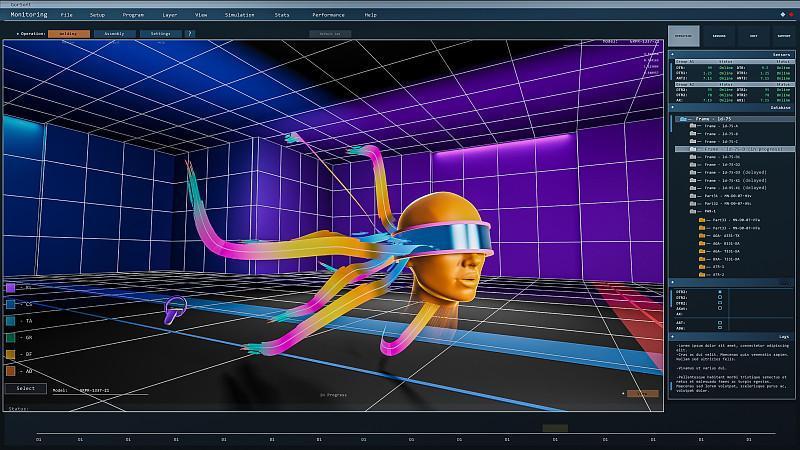This screenshot has width=800, height=450.
Task: Collapse the Sensors panel section
Action: pos(672,54)
